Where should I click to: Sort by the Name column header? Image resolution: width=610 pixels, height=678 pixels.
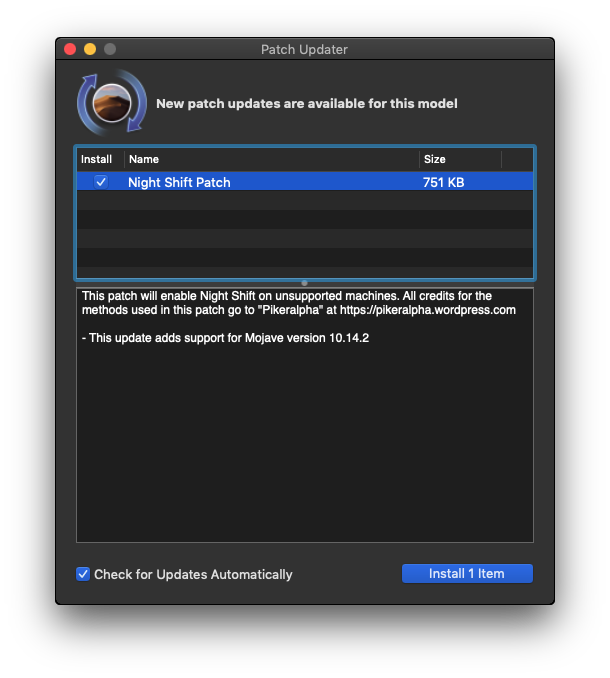click(x=271, y=159)
